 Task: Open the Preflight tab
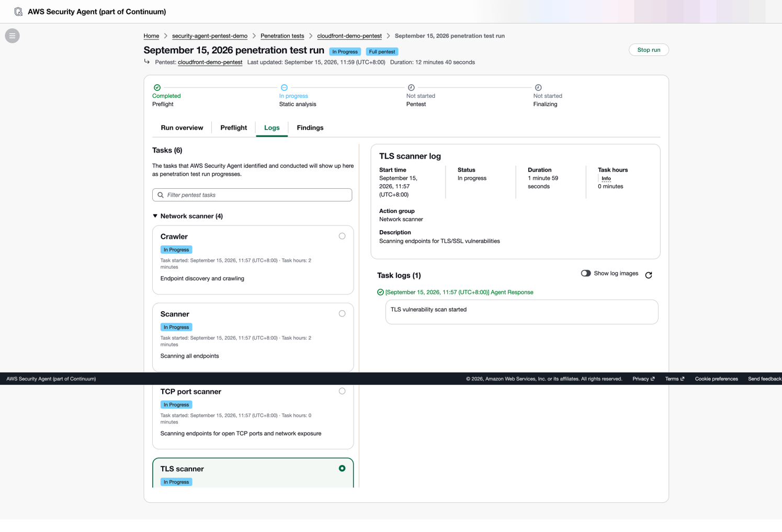click(234, 128)
